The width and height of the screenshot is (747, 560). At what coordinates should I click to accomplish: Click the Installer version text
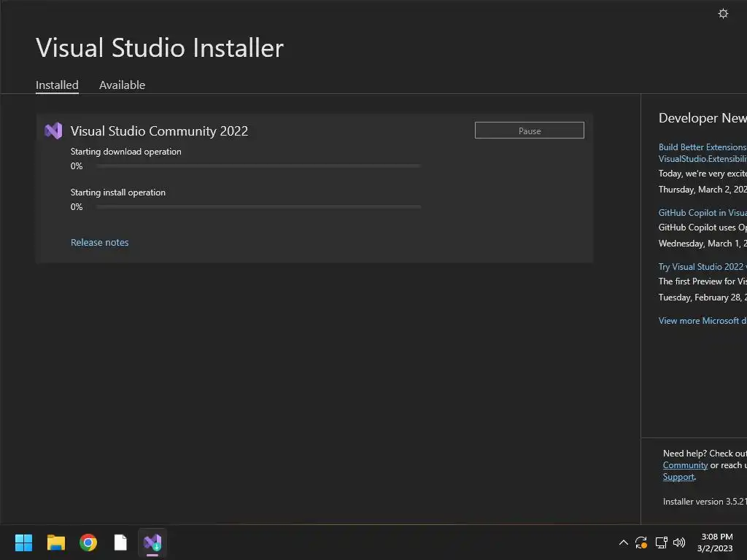(x=705, y=502)
